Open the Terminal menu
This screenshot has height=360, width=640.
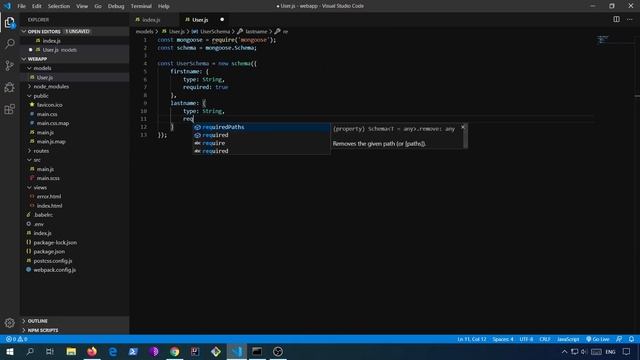(x=141, y=6)
